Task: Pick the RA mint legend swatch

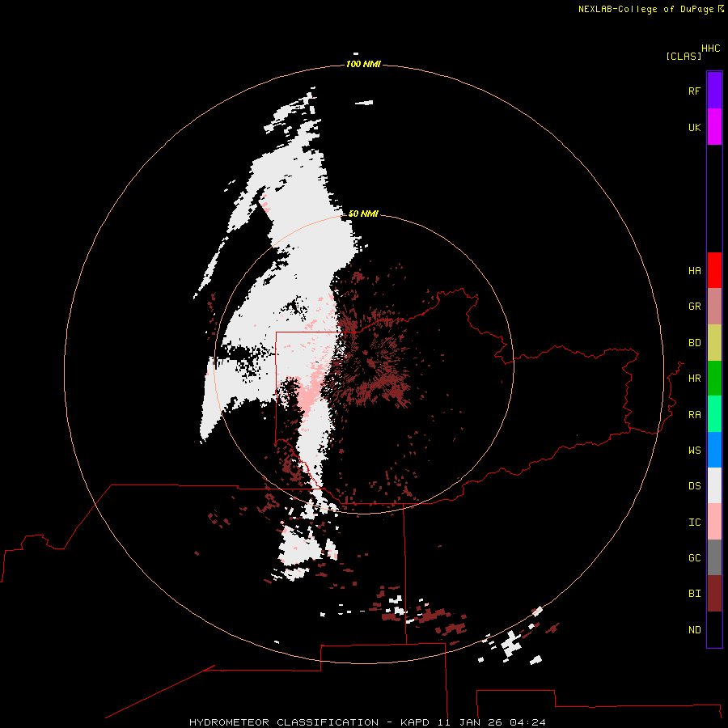Action: pos(714,414)
